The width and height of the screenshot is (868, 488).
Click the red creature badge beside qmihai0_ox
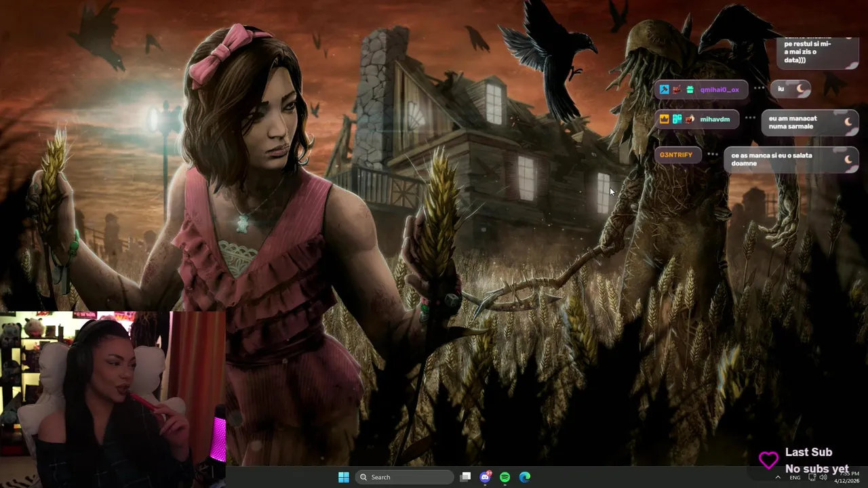[677, 89]
